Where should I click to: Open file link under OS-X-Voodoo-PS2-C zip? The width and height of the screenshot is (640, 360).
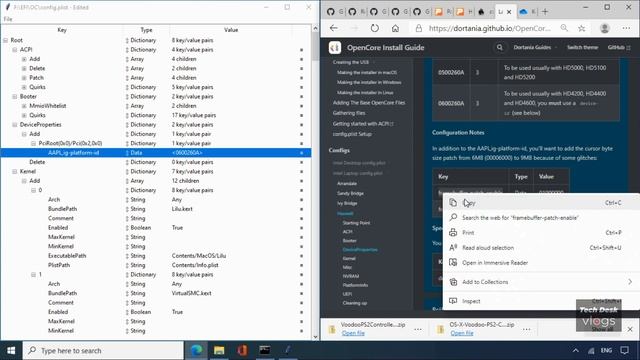462,333
